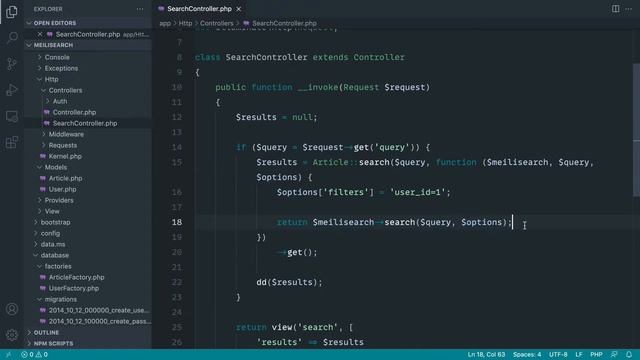The image size is (640, 360).
Task: Open ArticleFactory.php file
Action: [x=76, y=278]
